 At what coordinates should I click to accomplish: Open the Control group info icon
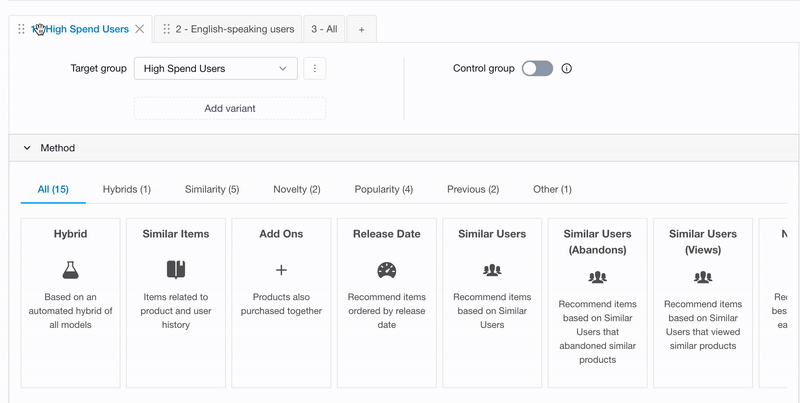566,68
